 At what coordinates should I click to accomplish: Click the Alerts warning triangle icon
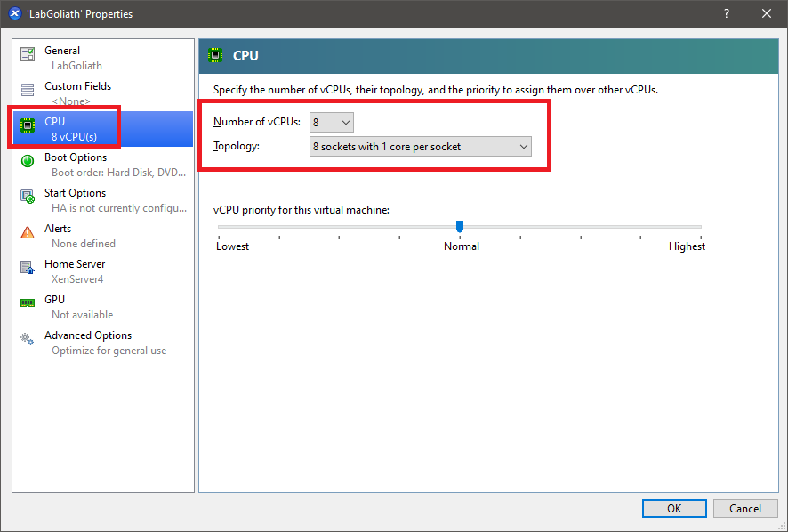coord(28,232)
